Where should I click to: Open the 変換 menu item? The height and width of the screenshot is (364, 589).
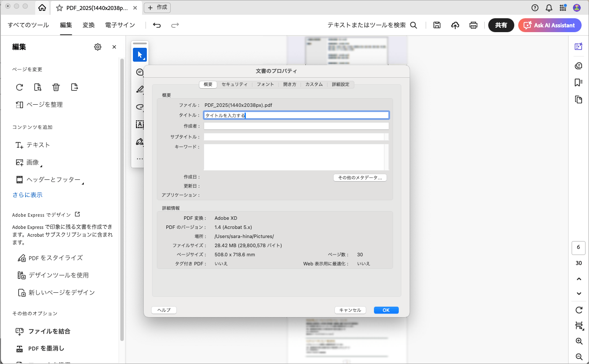click(x=89, y=25)
